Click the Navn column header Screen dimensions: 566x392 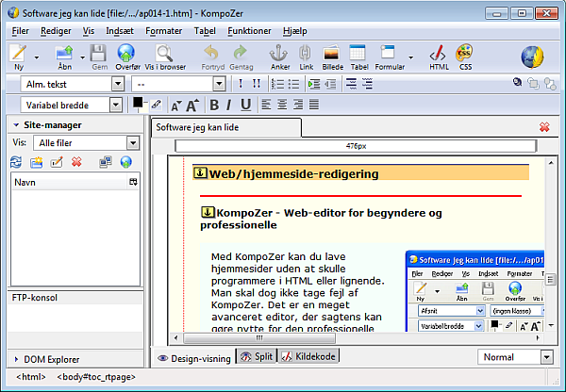tap(71, 182)
